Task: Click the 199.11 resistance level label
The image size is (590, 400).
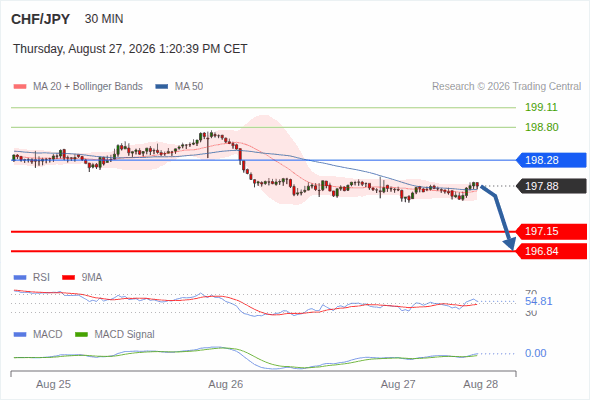Action: coord(541,107)
